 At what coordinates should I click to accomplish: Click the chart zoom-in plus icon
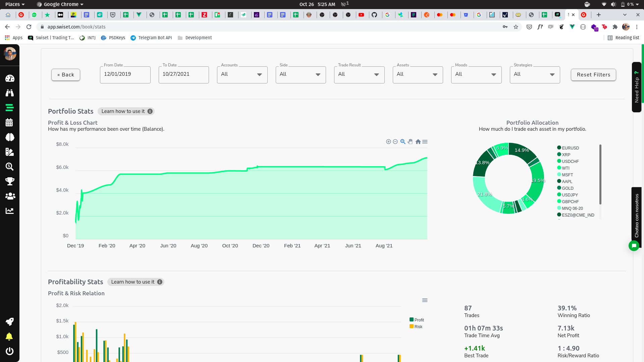[388, 142]
